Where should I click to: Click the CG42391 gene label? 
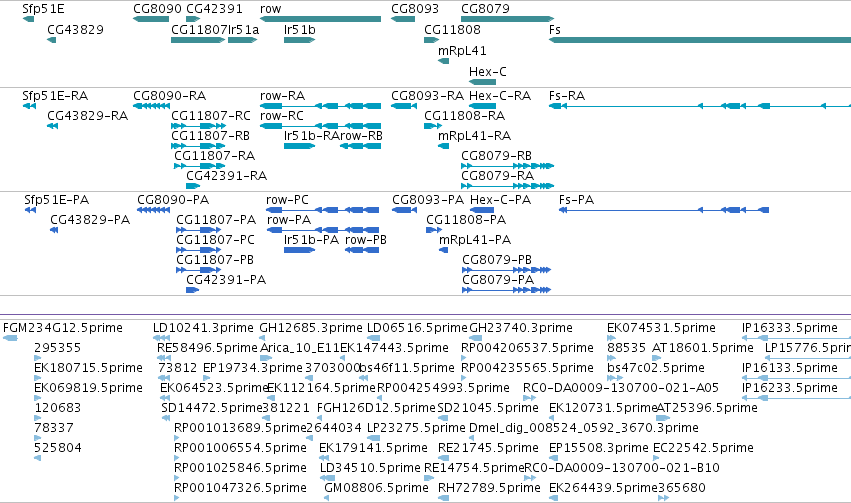(214, 9)
